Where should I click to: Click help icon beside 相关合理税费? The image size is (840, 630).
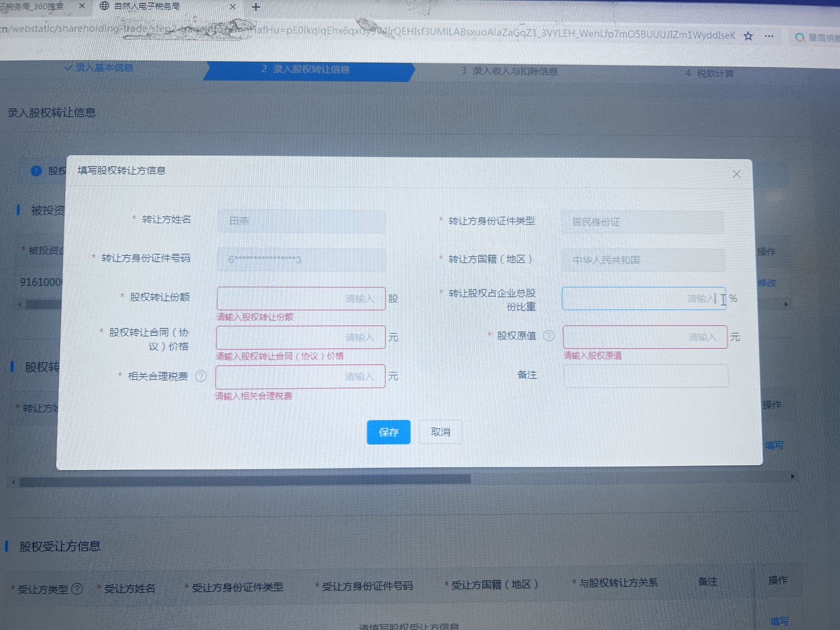[201, 377]
